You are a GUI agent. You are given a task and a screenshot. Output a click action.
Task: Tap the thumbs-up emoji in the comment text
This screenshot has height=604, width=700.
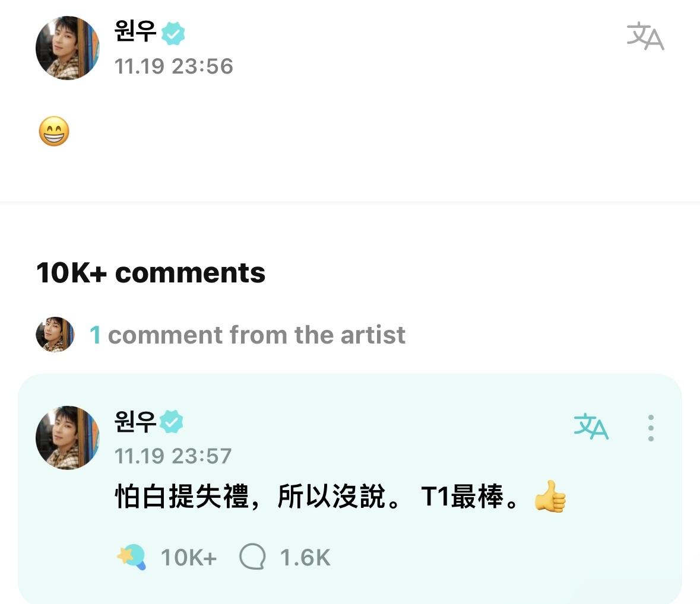[550, 497]
